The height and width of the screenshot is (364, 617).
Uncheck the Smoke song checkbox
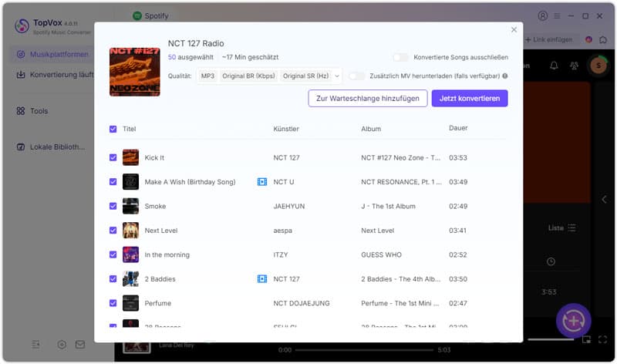(x=113, y=206)
